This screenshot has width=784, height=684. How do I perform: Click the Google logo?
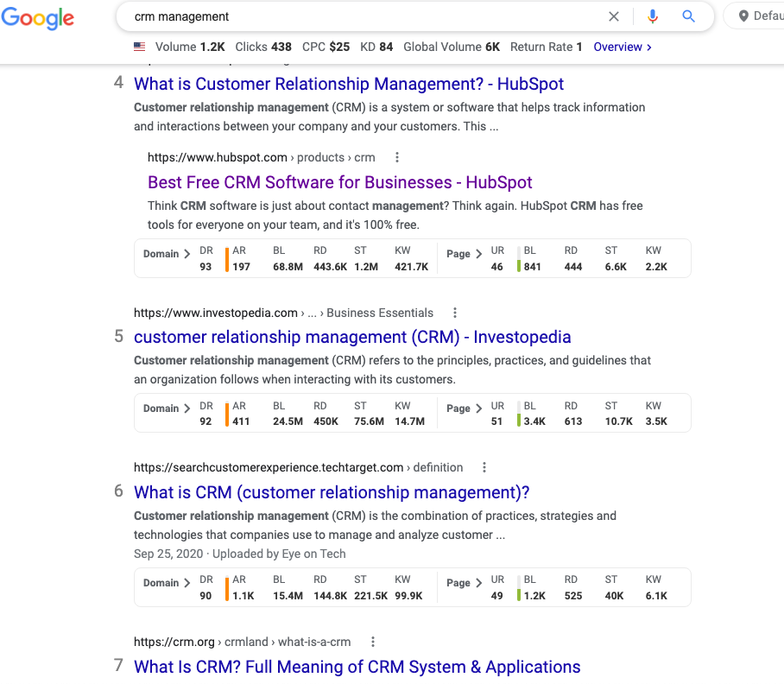(37, 18)
